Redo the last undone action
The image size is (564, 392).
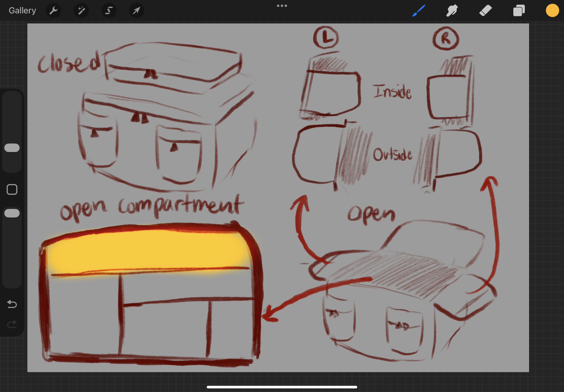click(x=12, y=324)
